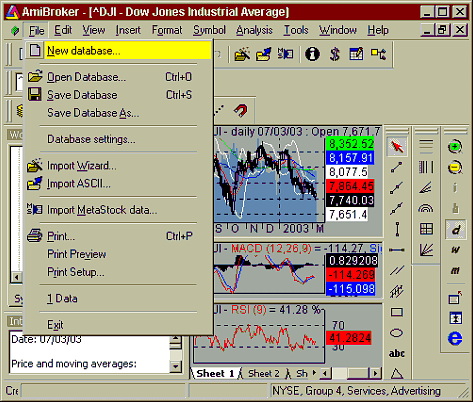Select the vertical time zones bars tool
Image resolution: width=473 pixels, height=402 pixels.
click(426, 167)
